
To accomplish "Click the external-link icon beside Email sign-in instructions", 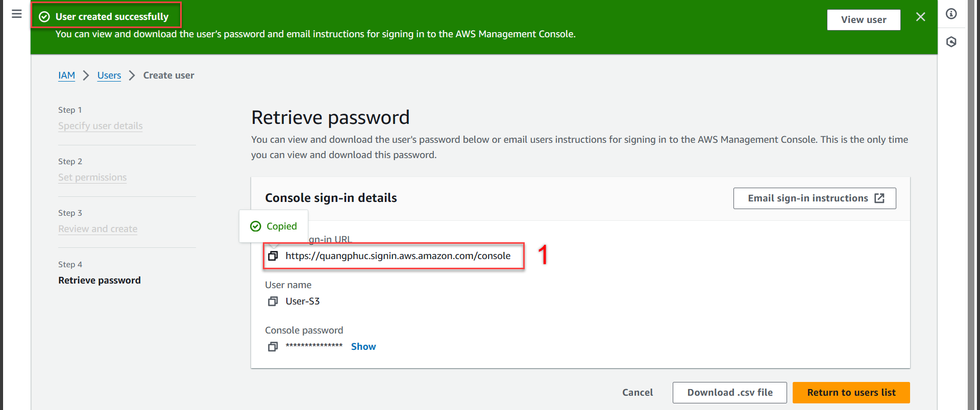I will tap(880, 198).
